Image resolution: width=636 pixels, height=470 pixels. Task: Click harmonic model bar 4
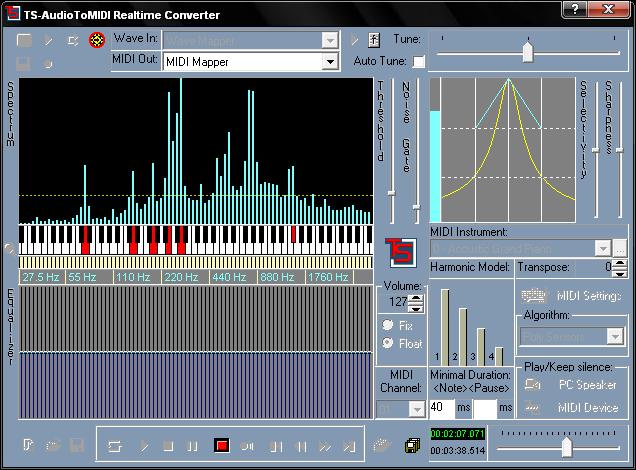coord(499,356)
